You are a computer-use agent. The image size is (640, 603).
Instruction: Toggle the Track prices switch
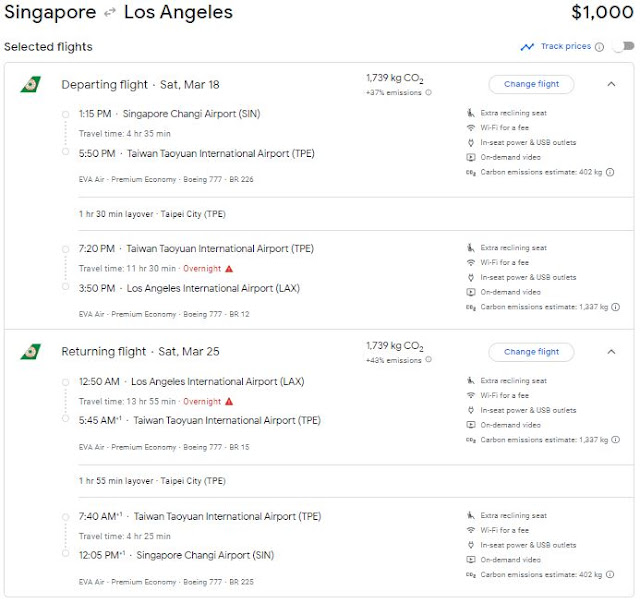[x=623, y=46]
